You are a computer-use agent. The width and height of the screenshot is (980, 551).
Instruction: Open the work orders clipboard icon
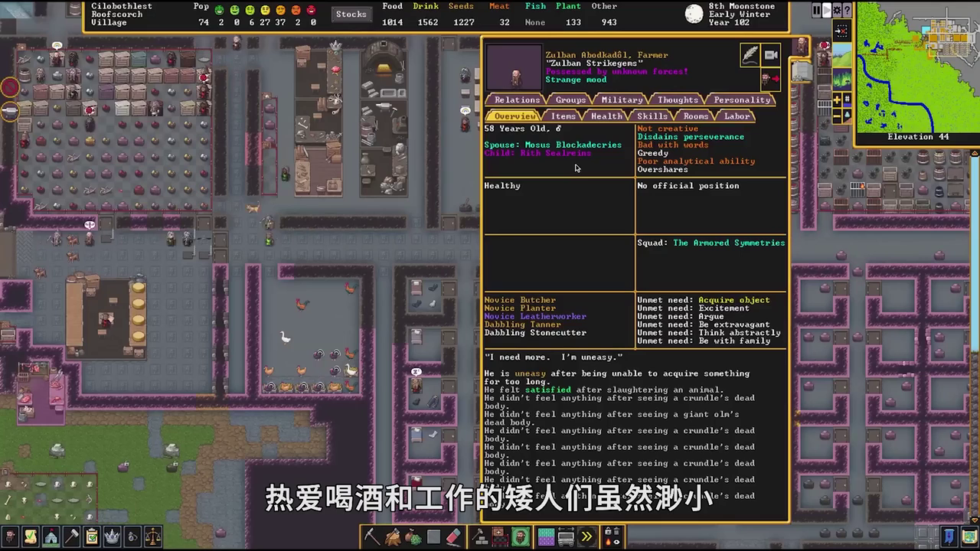click(91, 536)
